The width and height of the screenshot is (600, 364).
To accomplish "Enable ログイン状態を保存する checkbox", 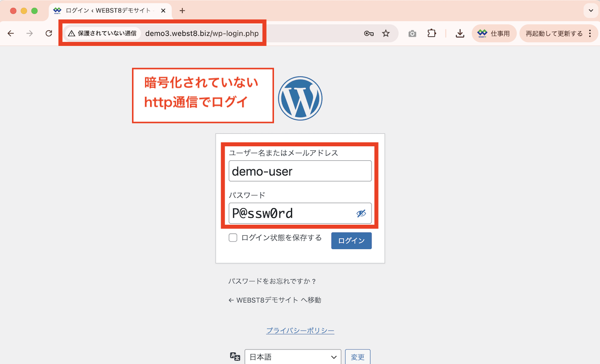I will pos(233,238).
